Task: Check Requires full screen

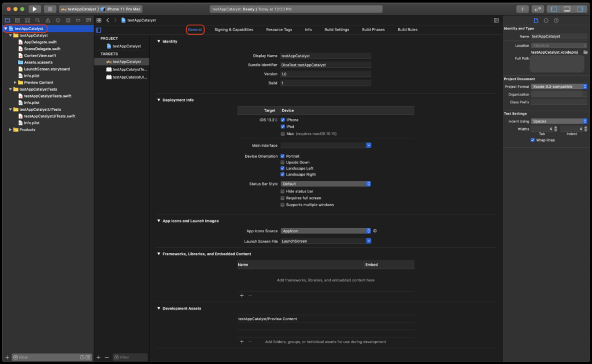Action: (x=282, y=198)
